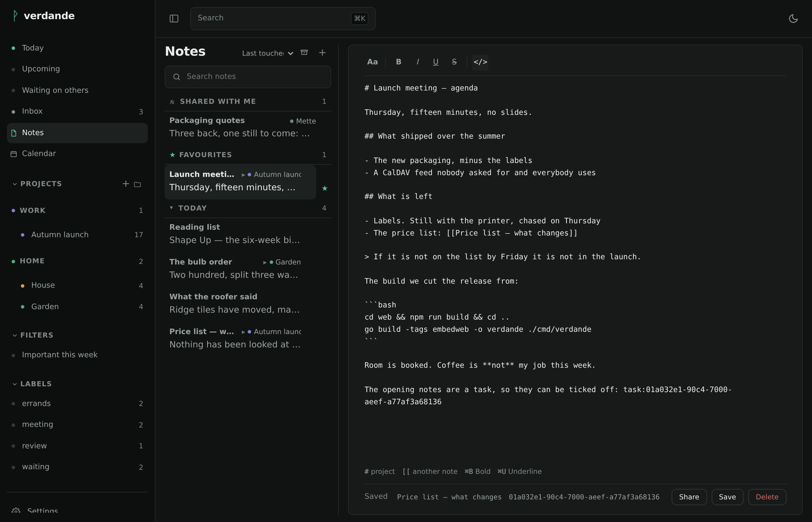Toggle bold formatting with B
The height and width of the screenshot is (522, 812).
pyautogui.click(x=398, y=62)
